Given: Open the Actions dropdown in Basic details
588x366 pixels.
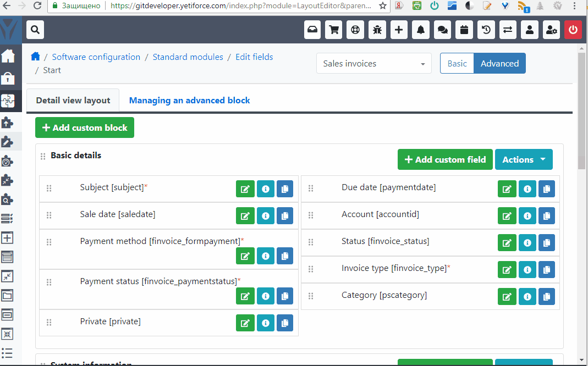Looking at the screenshot, I should click(x=524, y=159).
